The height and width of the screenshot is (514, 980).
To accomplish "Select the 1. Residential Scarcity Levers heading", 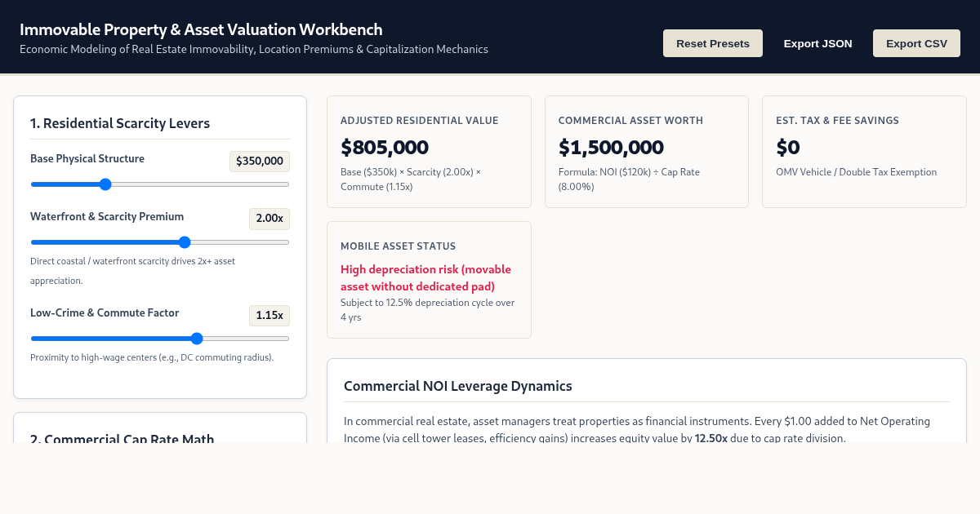I will [x=120, y=123].
